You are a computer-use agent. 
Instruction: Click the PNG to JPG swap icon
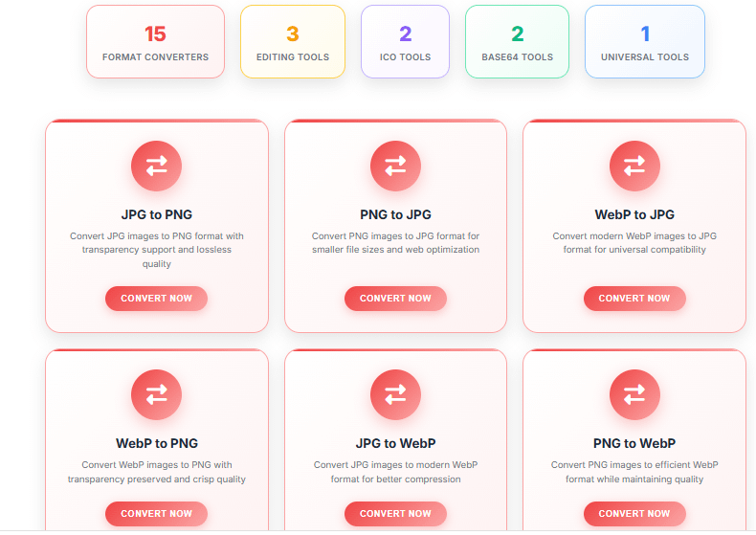(395, 167)
